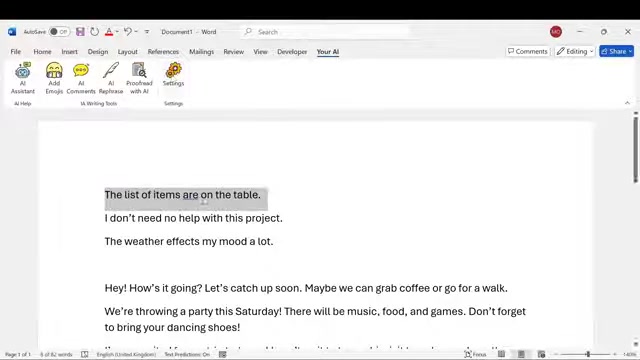640x360 pixels.
Task: Go to the References tab
Action: coord(163,52)
